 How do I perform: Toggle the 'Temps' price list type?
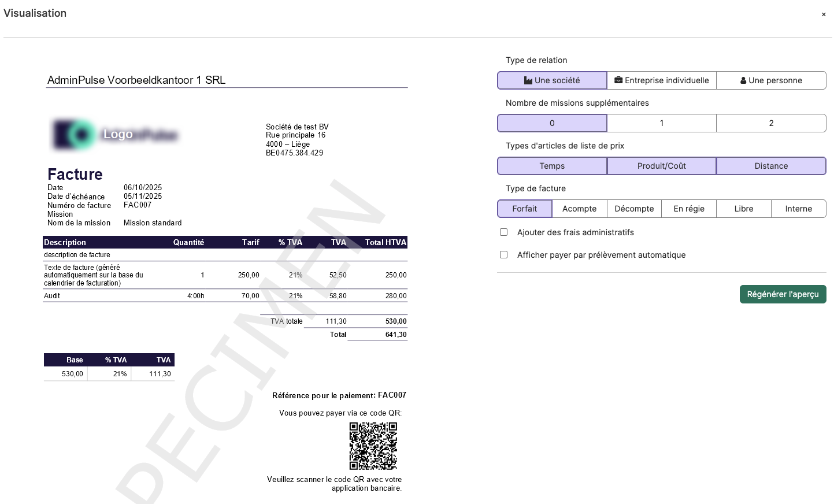pos(552,166)
